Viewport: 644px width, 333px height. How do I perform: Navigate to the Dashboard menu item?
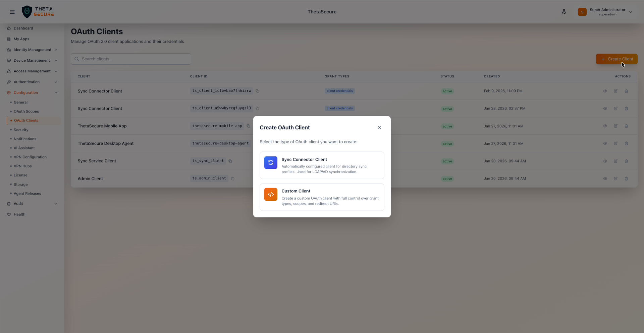click(23, 28)
